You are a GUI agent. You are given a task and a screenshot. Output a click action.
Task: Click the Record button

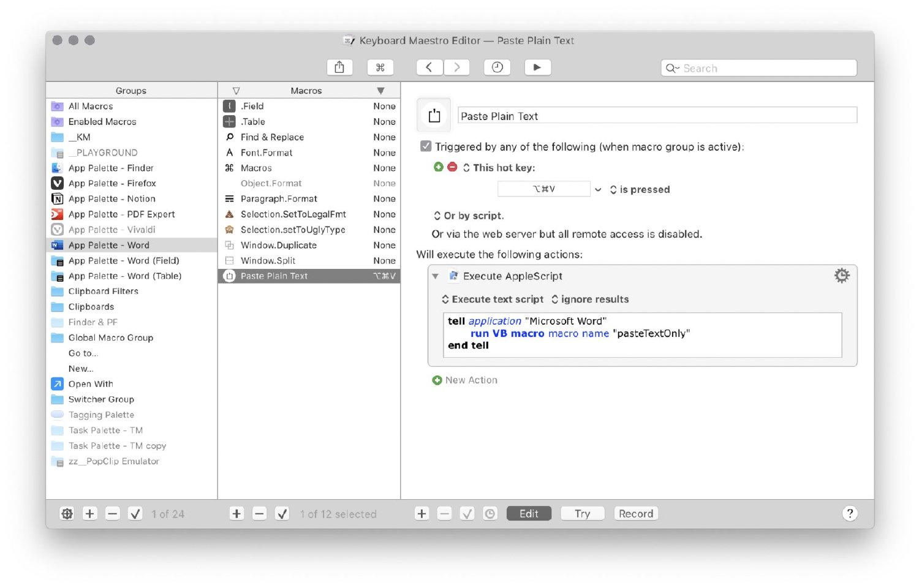tap(635, 513)
